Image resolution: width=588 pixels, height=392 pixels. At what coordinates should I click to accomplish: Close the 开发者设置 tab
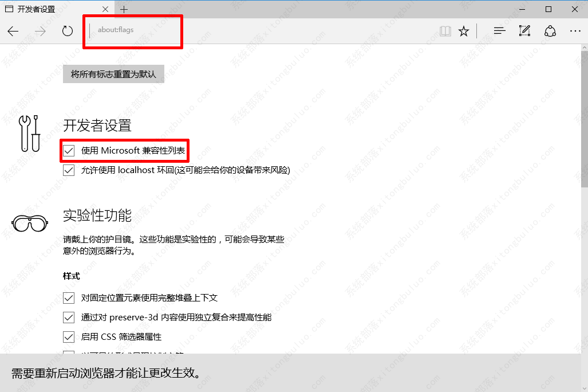tap(105, 9)
